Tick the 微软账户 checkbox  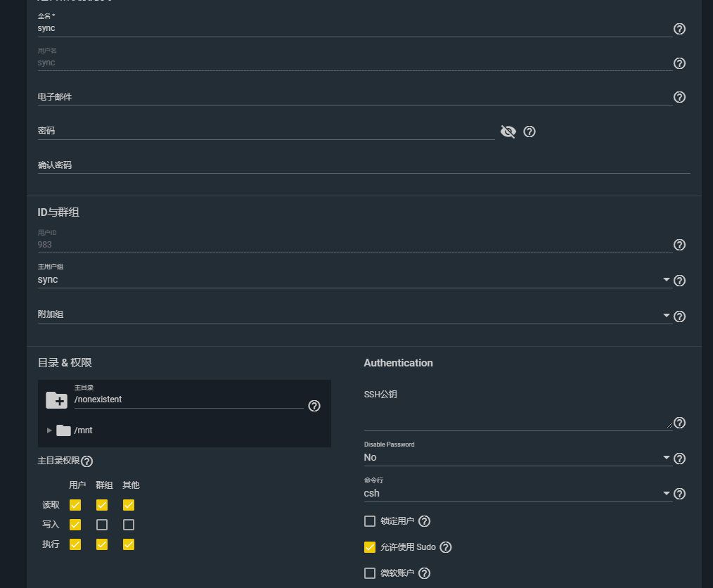coord(370,573)
